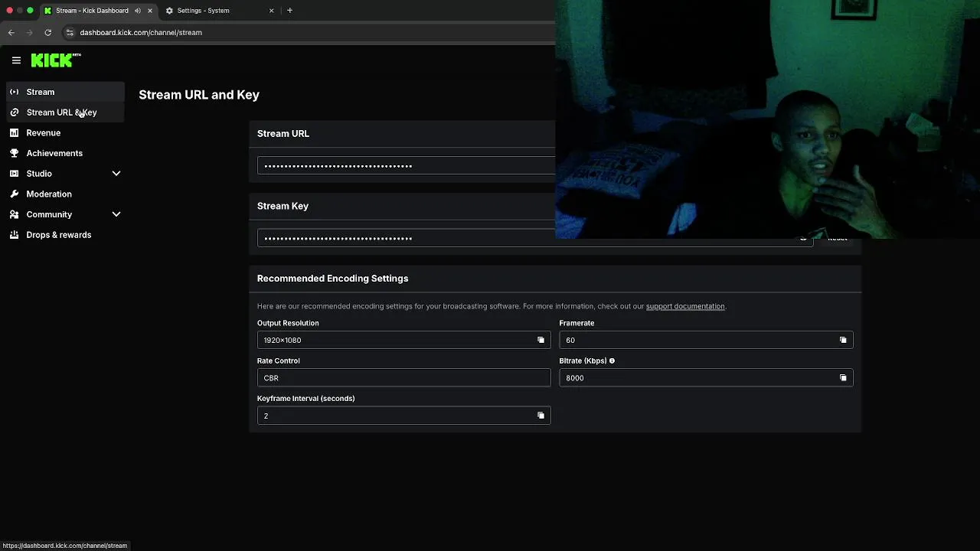
Task: Click the site info icon in the address bar
Action: pos(70,32)
